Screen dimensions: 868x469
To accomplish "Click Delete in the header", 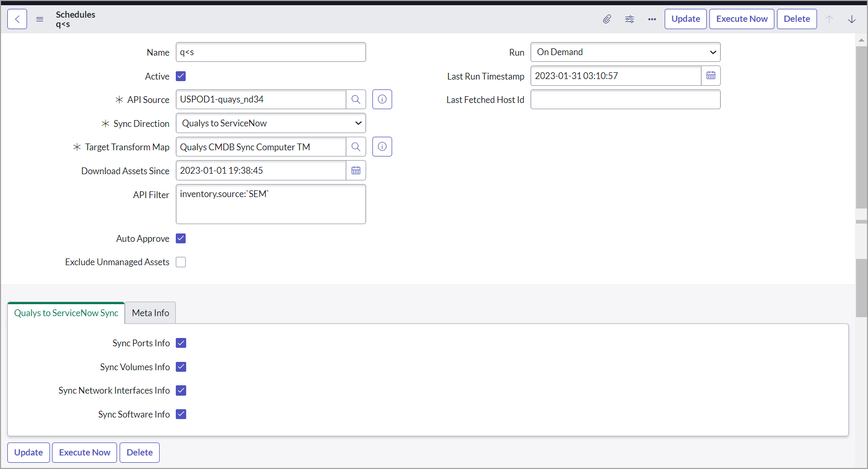I will (797, 19).
